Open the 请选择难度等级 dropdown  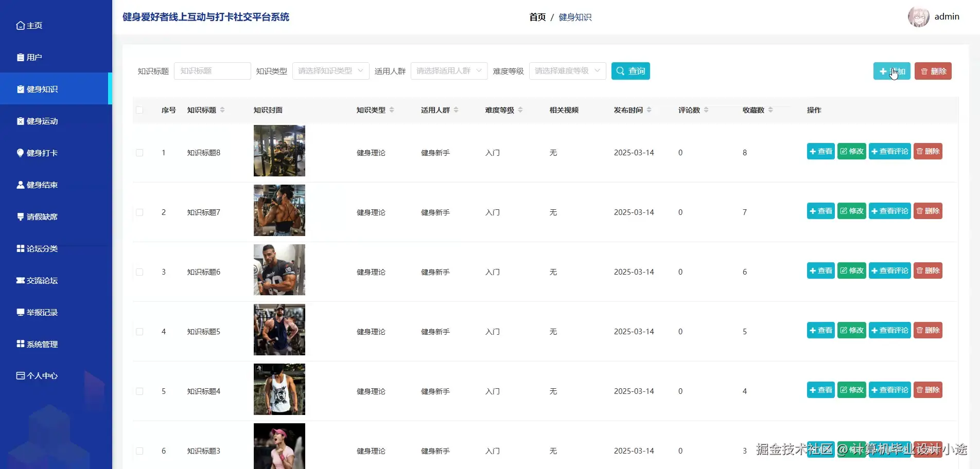coord(567,70)
